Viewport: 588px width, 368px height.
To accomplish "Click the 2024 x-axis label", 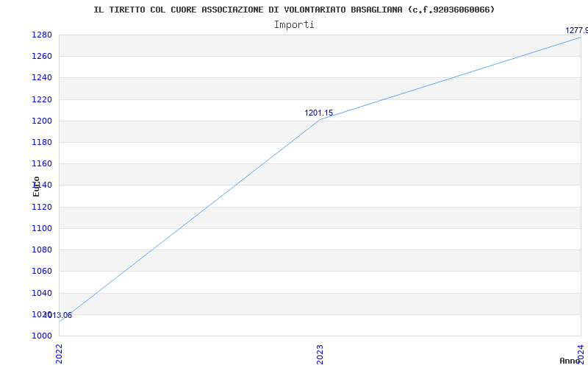I will click(x=581, y=353).
